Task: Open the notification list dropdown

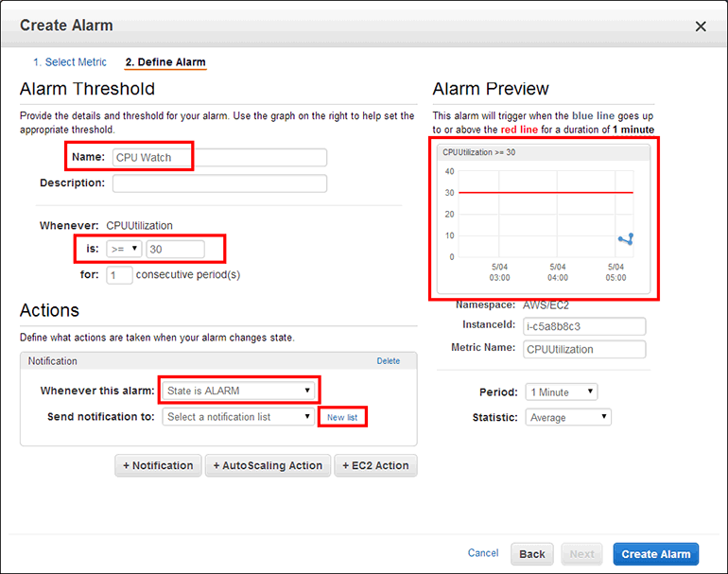Action: pyautogui.click(x=238, y=417)
